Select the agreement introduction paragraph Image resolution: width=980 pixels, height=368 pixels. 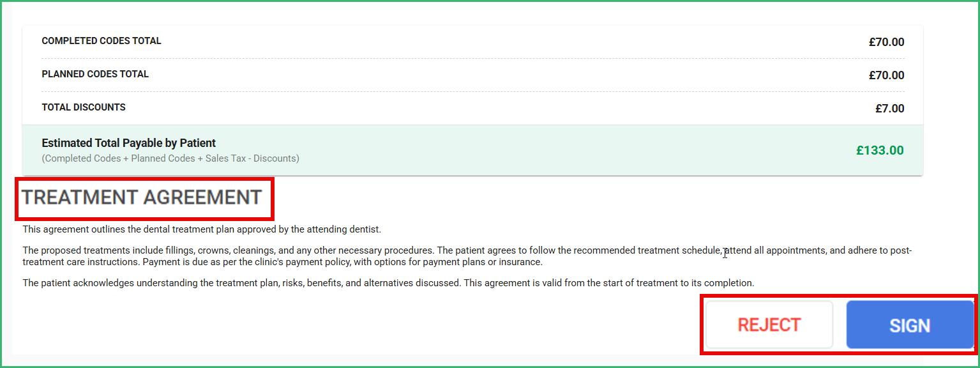(201, 229)
